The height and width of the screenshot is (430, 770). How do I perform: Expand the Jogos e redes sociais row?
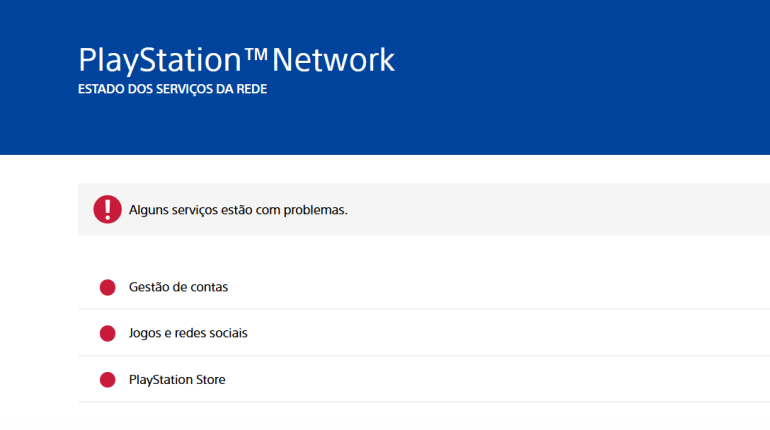click(424, 333)
